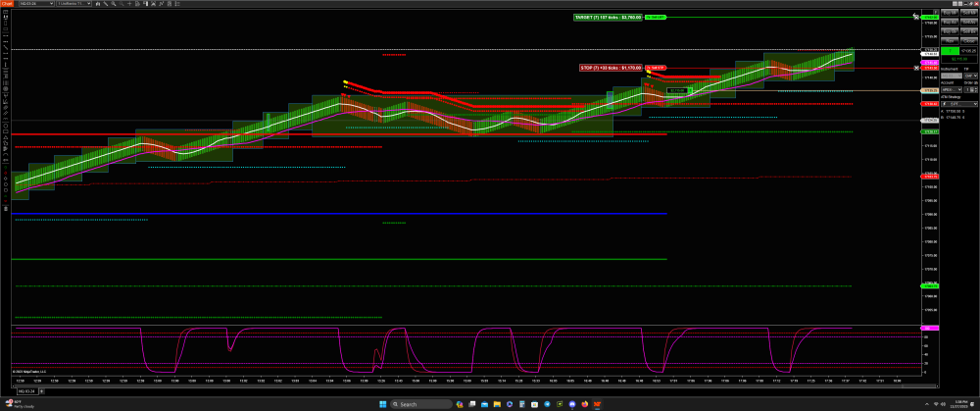This screenshot has height=411, width=980.
Task: Click the Zoom In magnifier icon
Action: 113,4
